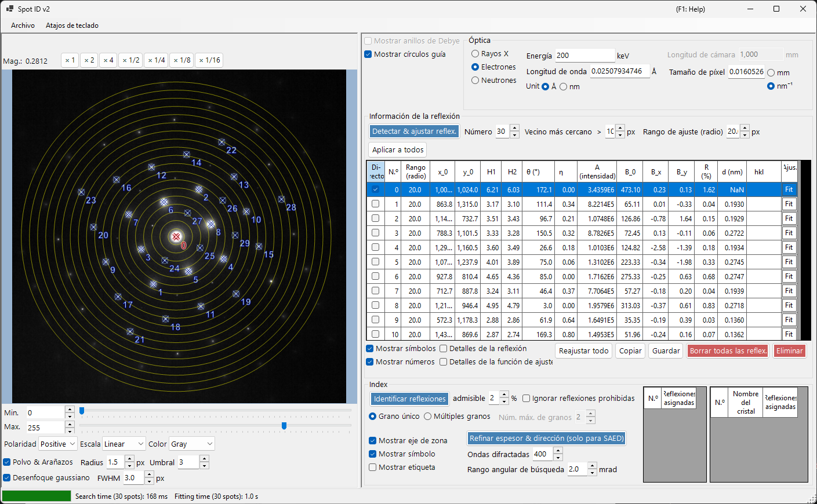
Task: Increase admisible percent spinner
Action: pyautogui.click(x=504, y=395)
